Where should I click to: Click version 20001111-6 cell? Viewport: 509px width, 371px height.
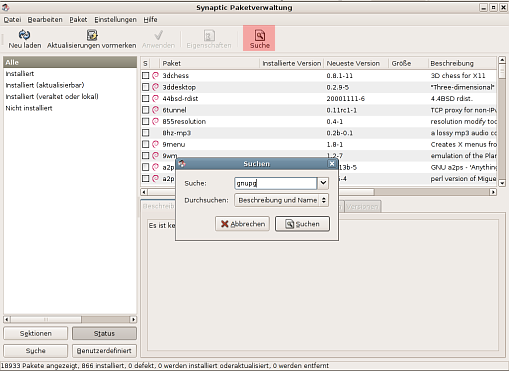pyautogui.click(x=346, y=98)
